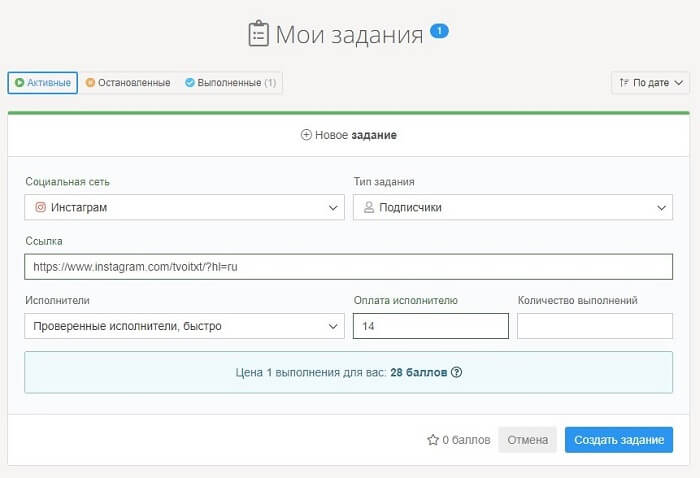This screenshot has width=700, height=478.
Task: Focus the Оплата исполнителю field with 14
Action: coord(431,326)
